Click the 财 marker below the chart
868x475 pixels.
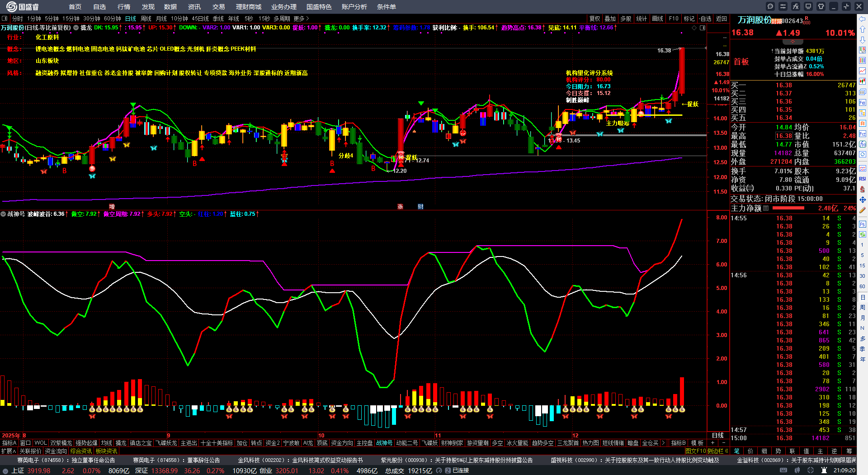pos(420,207)
